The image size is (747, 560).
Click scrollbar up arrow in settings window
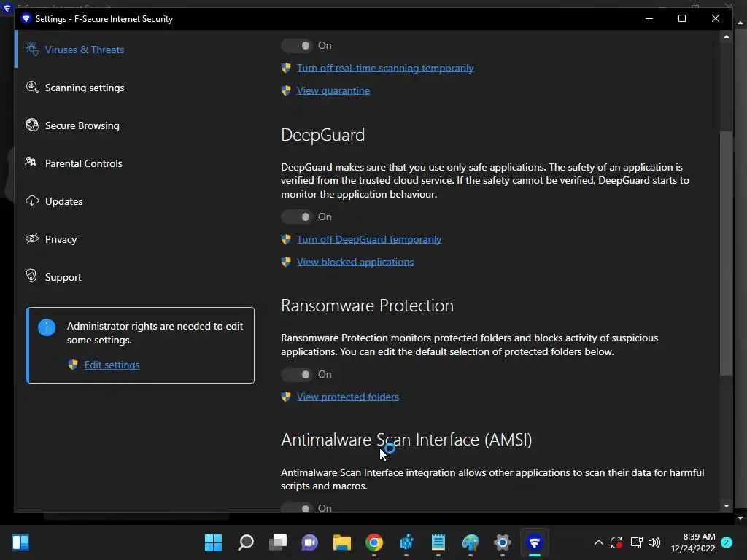click(726, 36)
